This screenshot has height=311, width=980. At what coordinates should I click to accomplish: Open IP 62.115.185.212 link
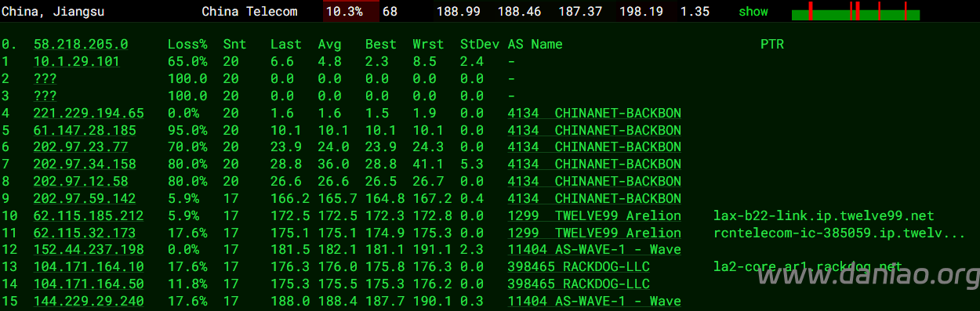(89, 215)
